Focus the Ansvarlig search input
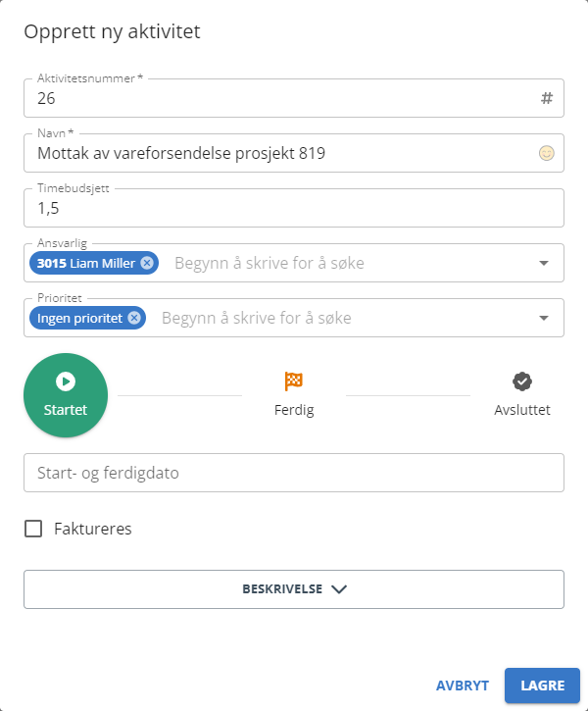The image size is (588, 711). pos(349,263)
